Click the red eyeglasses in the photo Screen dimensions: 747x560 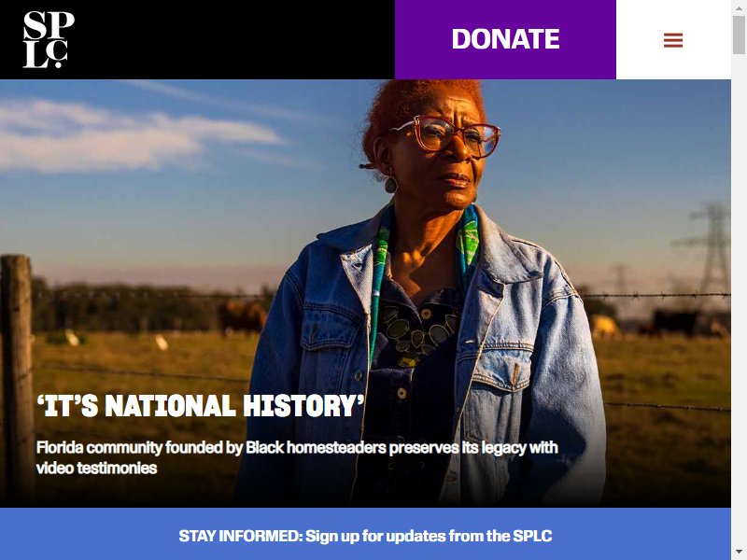(x=446, y=135)
